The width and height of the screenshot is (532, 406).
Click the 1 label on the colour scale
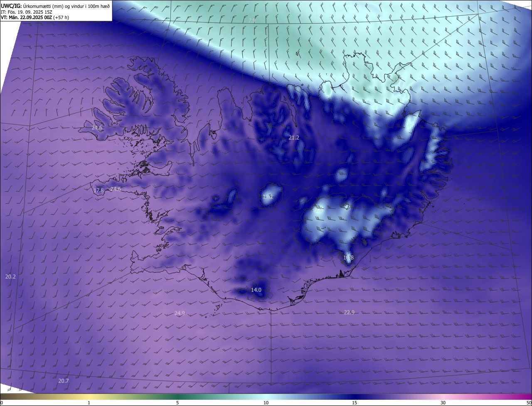(x=89, y=403)
